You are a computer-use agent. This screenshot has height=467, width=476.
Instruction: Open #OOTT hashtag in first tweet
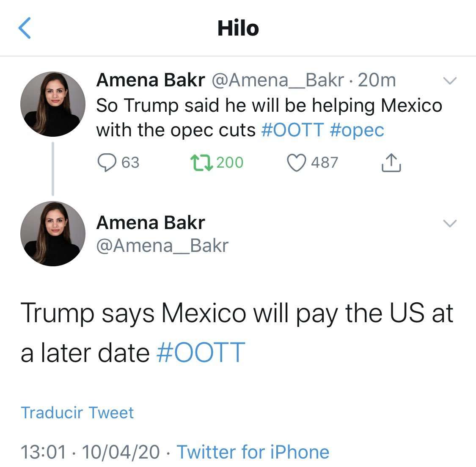coord(292,130)
